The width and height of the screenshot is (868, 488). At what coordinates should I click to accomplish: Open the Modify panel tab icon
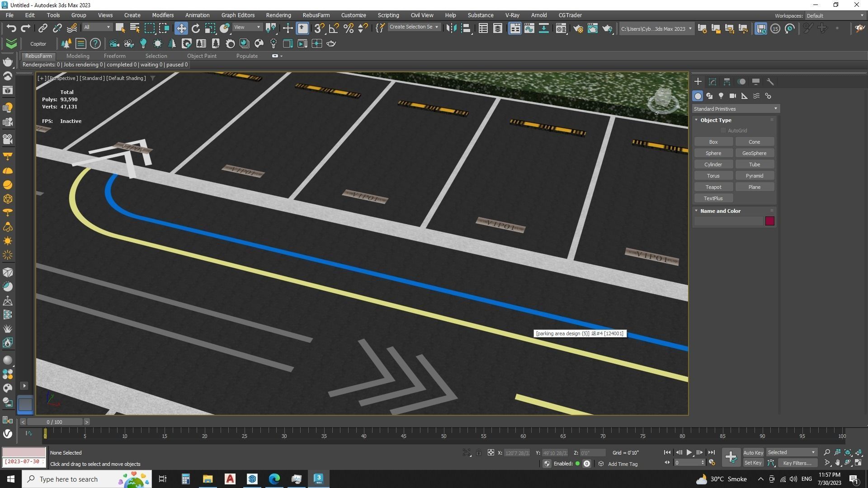712,82
